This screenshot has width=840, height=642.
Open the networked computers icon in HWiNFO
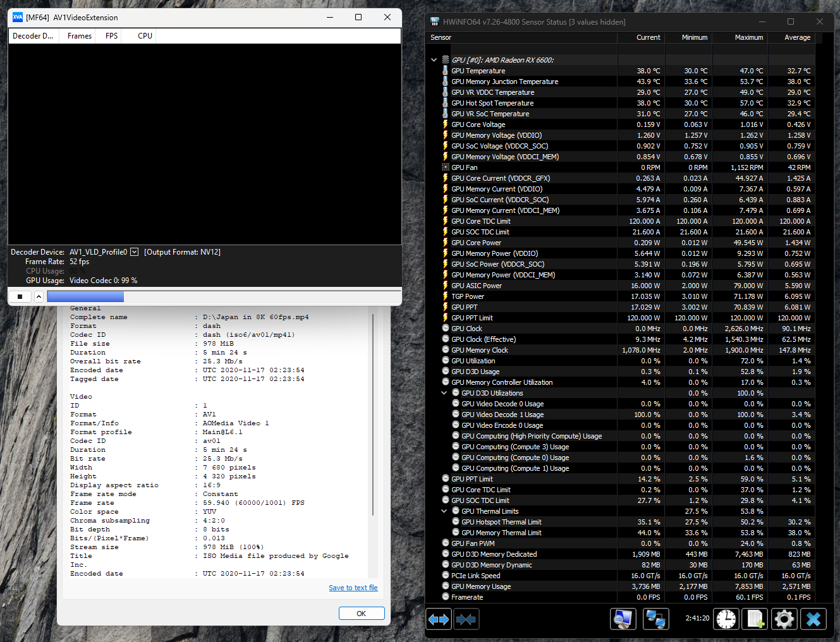(x=656, y=619)
